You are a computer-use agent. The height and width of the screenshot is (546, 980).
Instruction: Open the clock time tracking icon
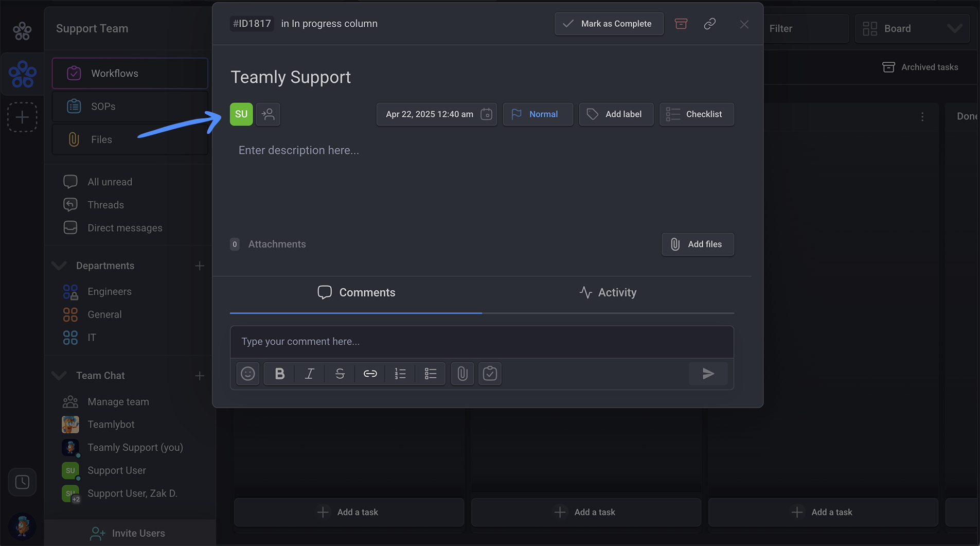click(22, 482)
